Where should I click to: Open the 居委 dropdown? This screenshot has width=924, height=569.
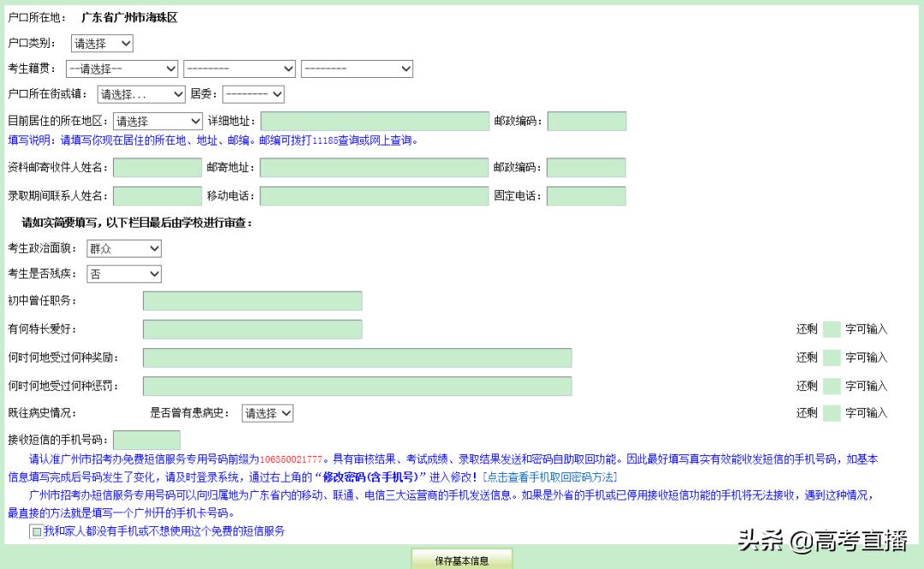coord(253,94)
